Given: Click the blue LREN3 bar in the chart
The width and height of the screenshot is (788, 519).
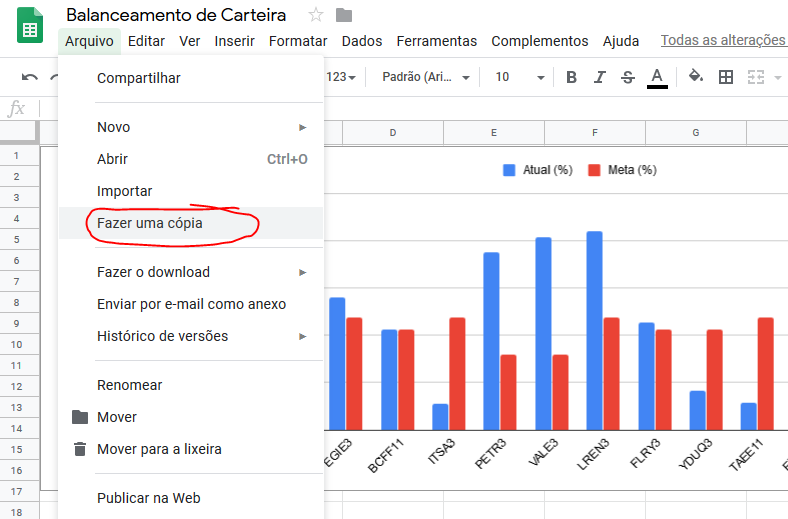Looking at the screenshot, I should [595, 331].
